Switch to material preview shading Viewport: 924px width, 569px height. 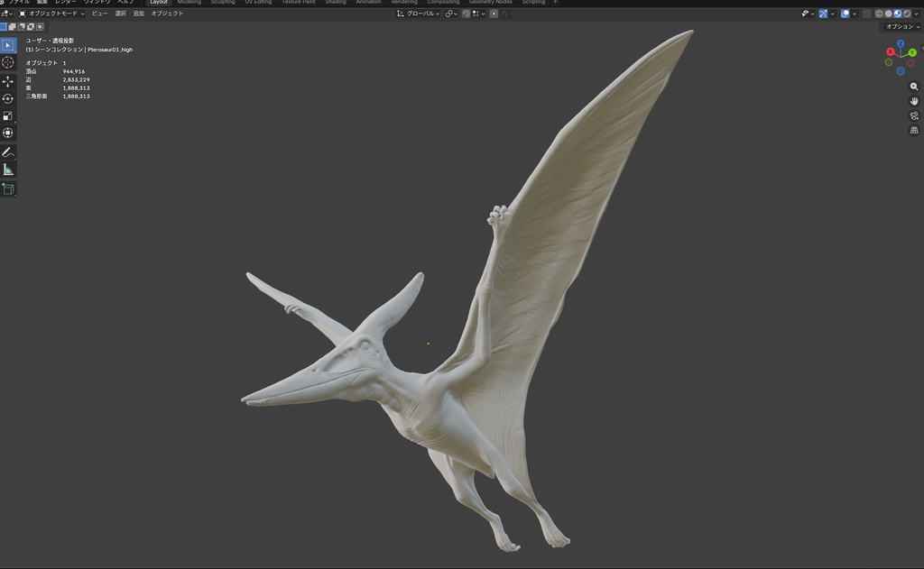(898, 14)
